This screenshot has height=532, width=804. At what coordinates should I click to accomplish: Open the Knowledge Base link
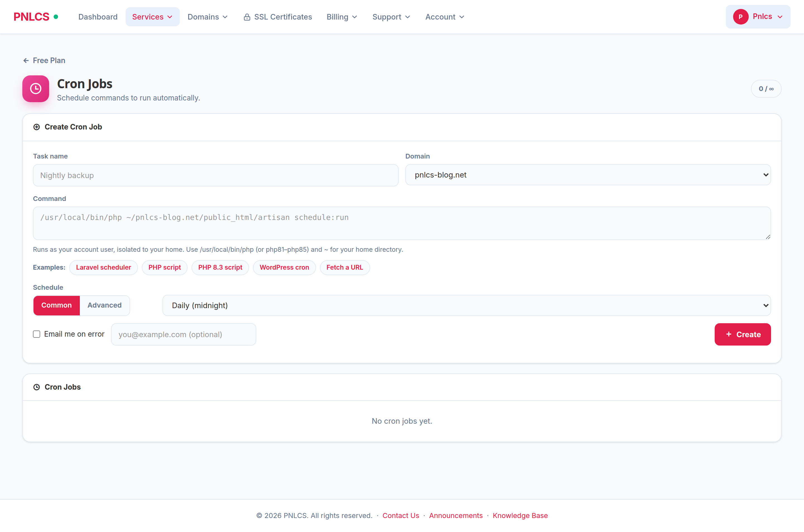pos(520,515)
